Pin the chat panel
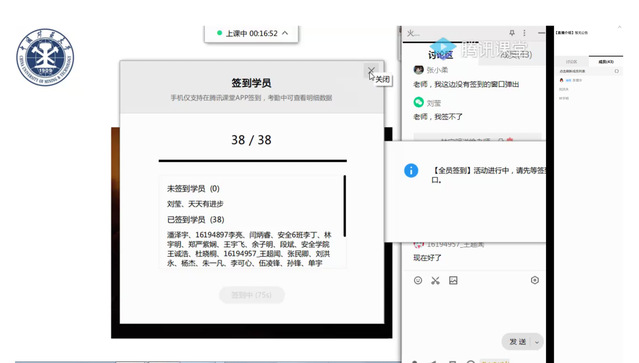 click(x=512, y=33)
